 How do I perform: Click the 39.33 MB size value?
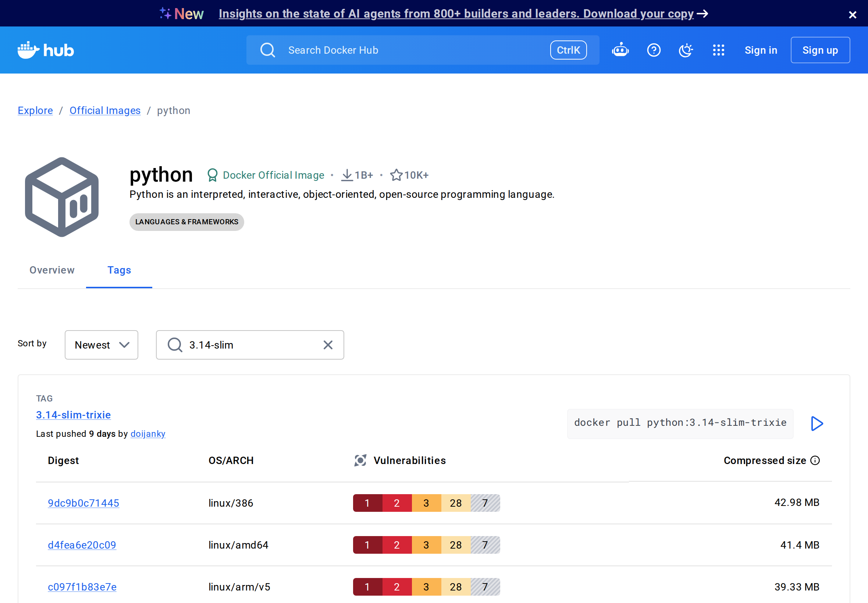point(797,587)
